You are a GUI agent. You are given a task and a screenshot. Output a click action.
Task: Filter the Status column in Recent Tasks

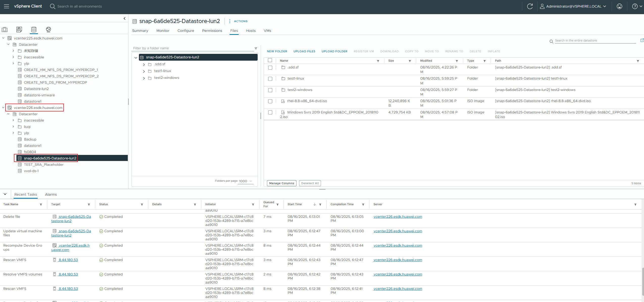(142, 204)
